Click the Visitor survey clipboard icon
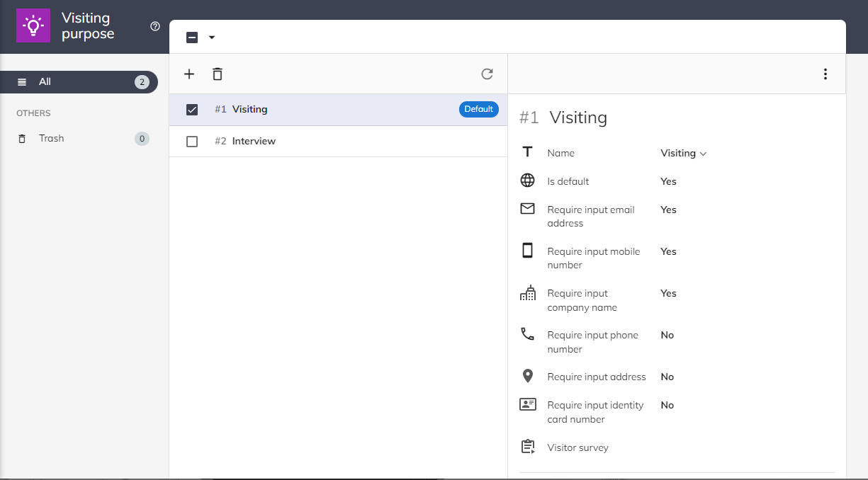 pyautogui.click(x=527, y=447)
